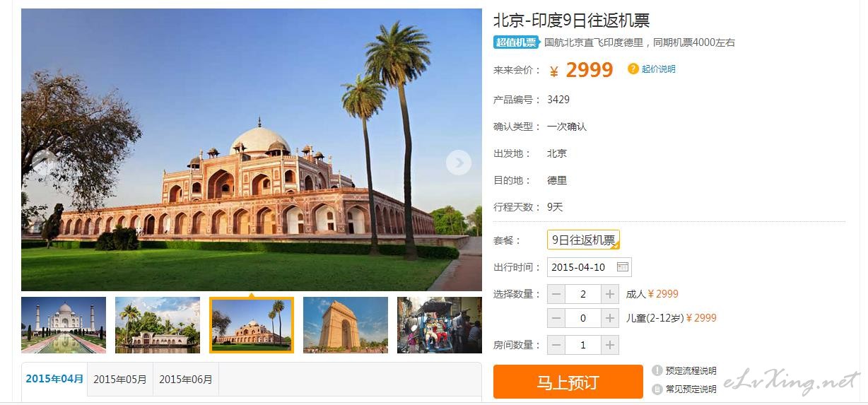
Task: Select the Taj Mahal thumbnail image
Action: pos(64,324)
